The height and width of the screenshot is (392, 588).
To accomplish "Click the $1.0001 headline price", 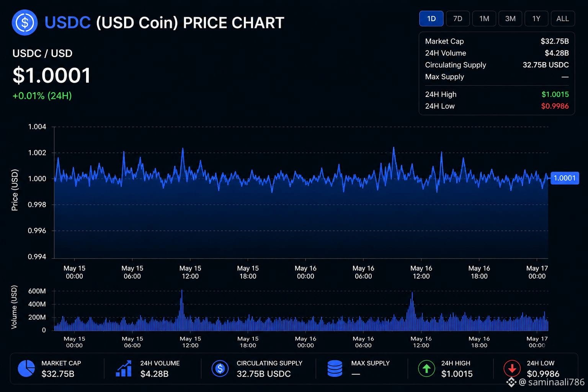I will 52,75.
